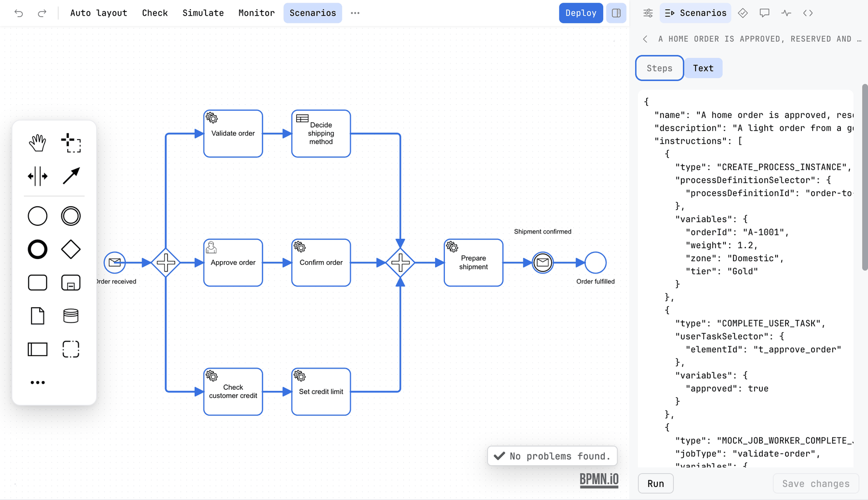Image resolution: width=868 pixels, height=500 pixels.
Task: Open the code view panel
Action: [808, 13]
